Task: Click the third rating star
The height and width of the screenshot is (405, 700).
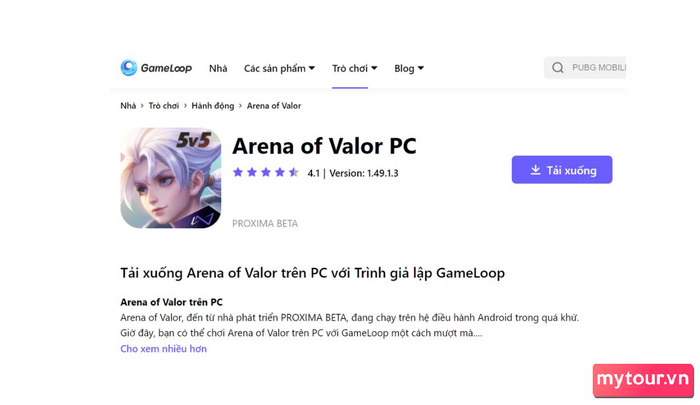Action: 266,172
